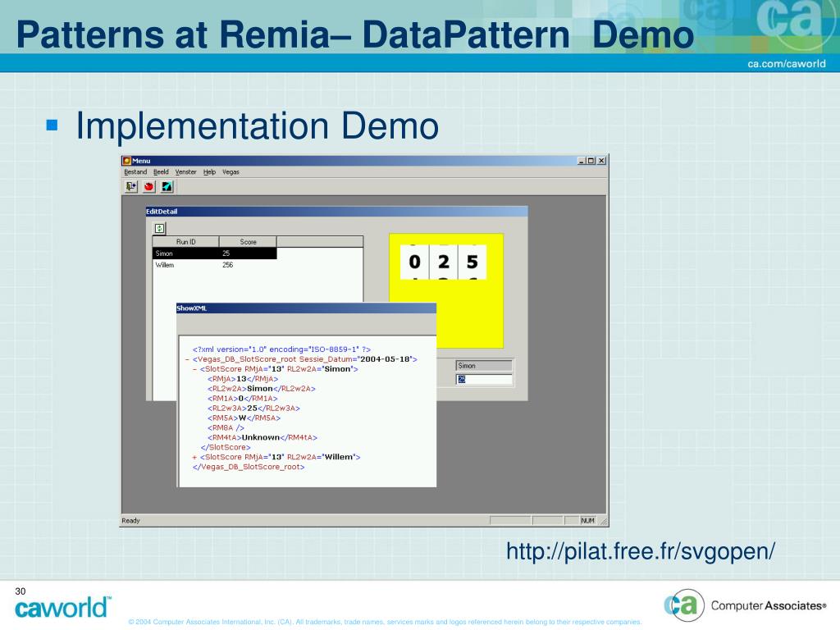Click the red apple toolbar icon
This screenshot has width=840, height=630.
[x=149, y=186]
